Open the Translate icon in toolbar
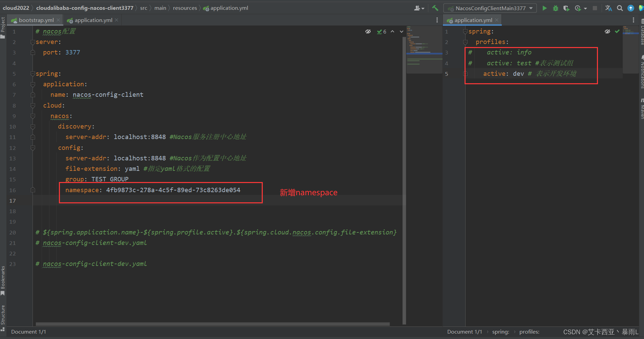This screenshot has height=339, width=644. [x=608, y=8]
